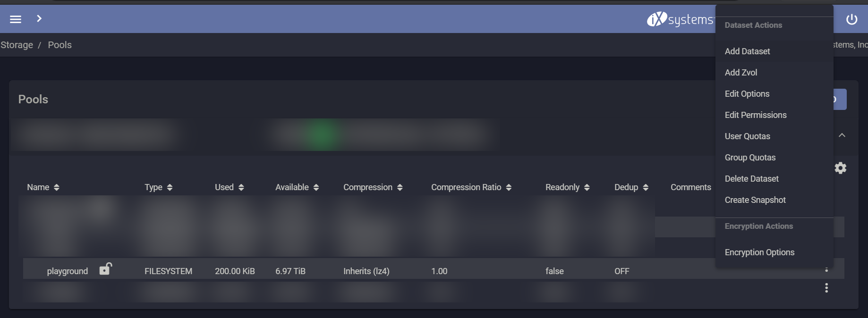Choose Add Zvol in the menu
The image size is (868, 318).
[741, 73]
